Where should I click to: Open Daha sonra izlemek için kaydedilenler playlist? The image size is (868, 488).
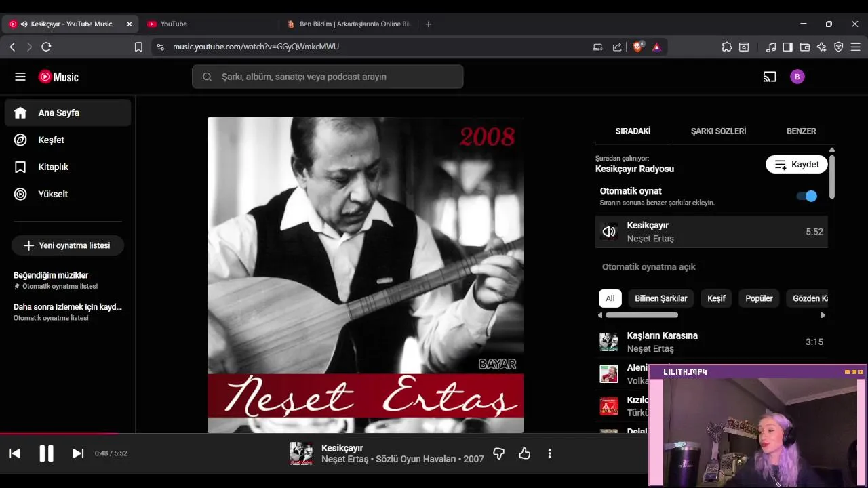coord(68,312)
